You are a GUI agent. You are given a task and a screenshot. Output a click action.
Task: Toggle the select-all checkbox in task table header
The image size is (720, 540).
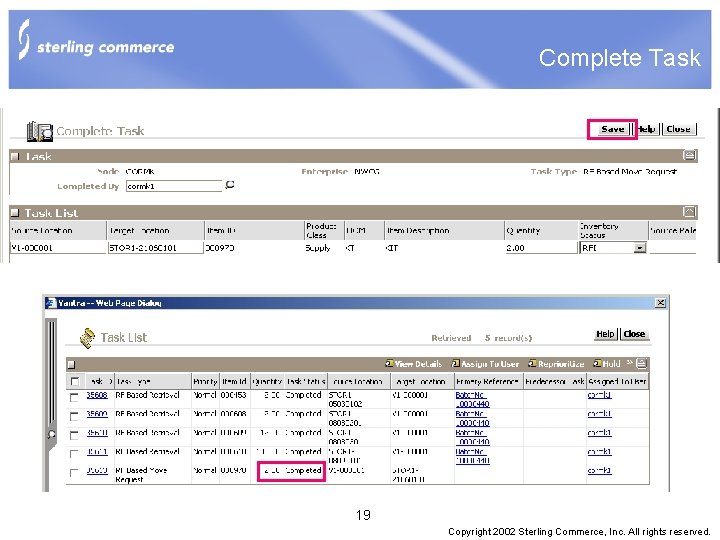pyautogui.click(x=74, y=381)
